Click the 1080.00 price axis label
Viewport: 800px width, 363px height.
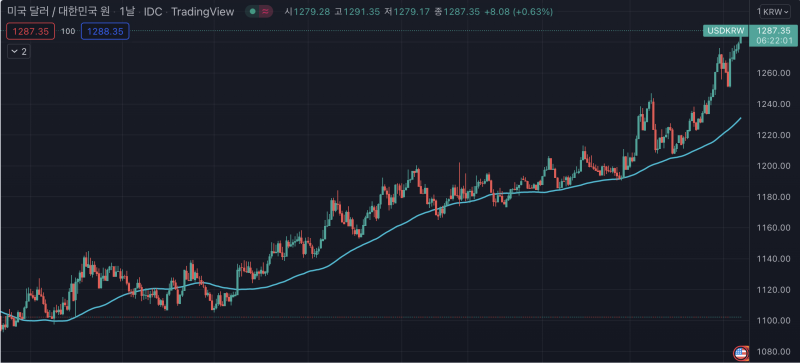point(774,352)
